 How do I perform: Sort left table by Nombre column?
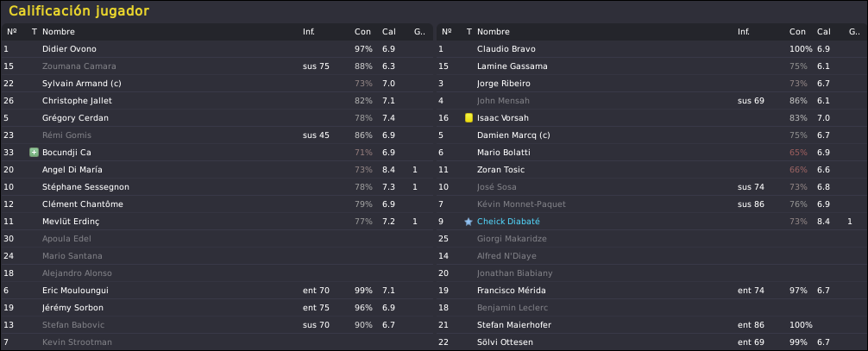tap(58, 32)
